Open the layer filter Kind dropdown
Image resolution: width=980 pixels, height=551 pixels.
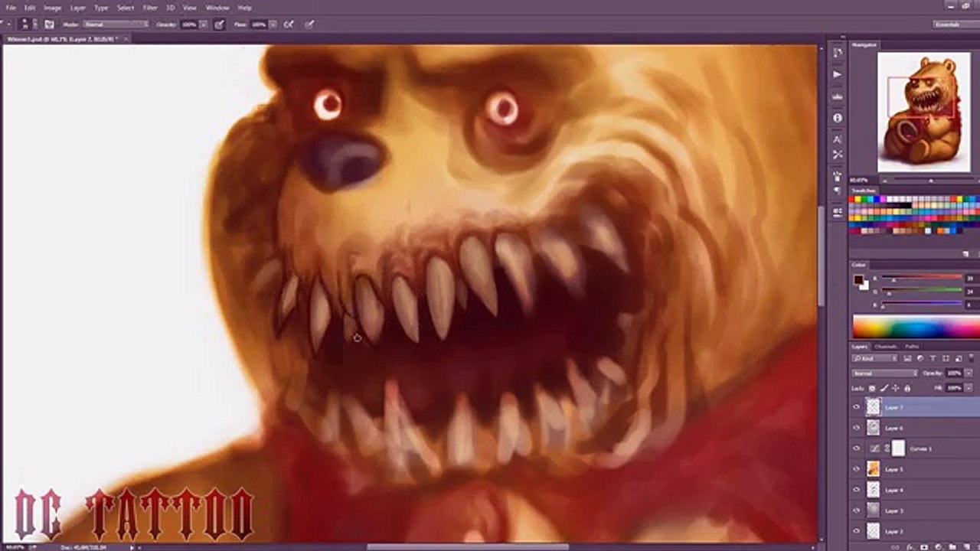click(874, 358)
